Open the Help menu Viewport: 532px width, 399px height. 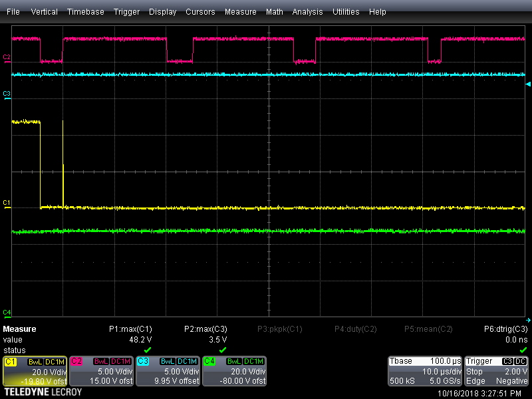(x=377, y=11)
